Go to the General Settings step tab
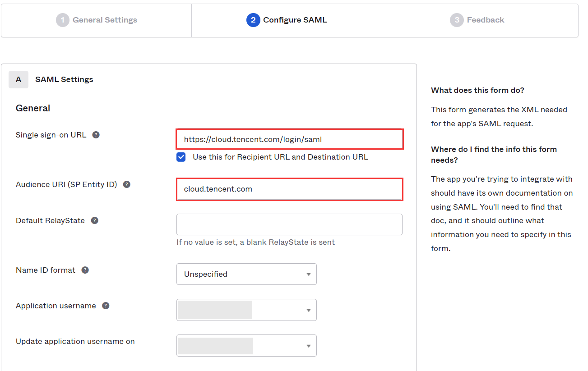 105,20
